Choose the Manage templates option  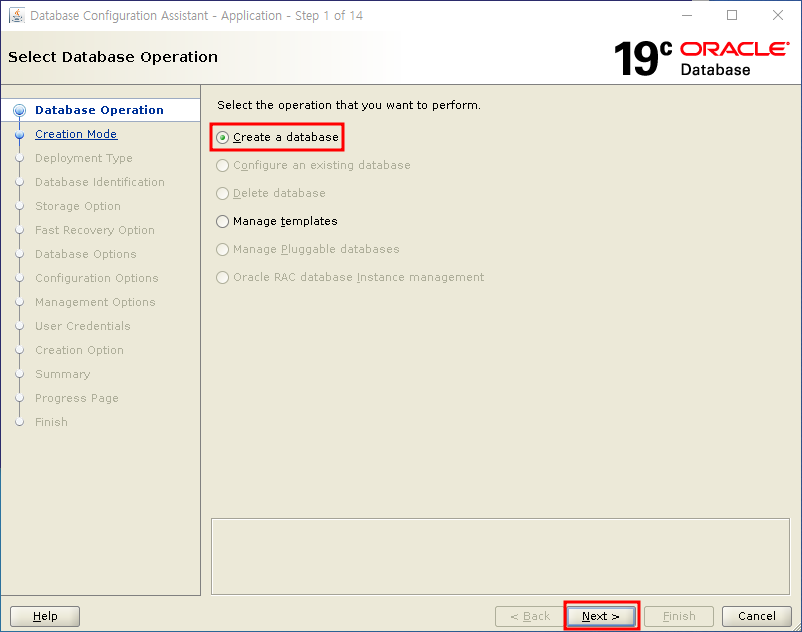[x=277, y=221]
